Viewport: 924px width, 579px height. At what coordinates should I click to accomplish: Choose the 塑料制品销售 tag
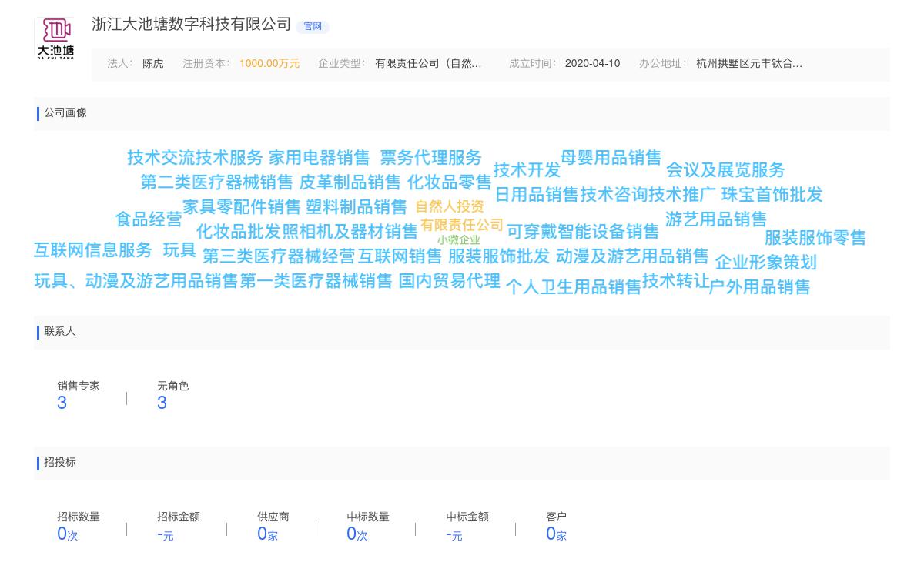coord(357,207)
